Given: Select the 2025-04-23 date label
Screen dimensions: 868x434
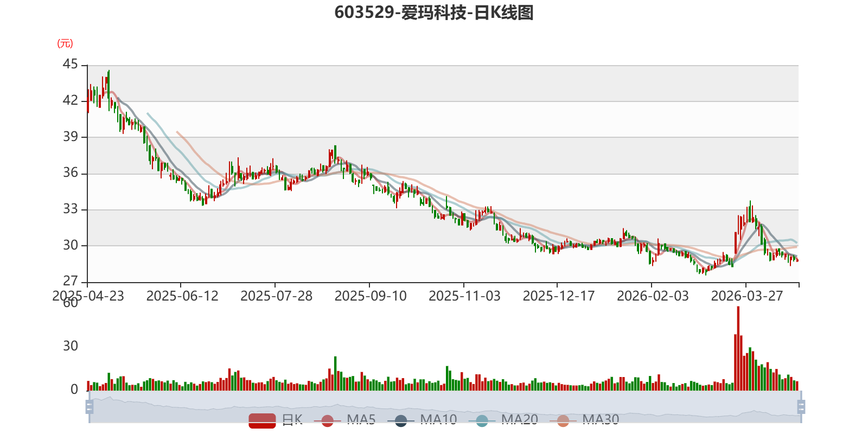Looking at the screenshot, I should [88, 296].
